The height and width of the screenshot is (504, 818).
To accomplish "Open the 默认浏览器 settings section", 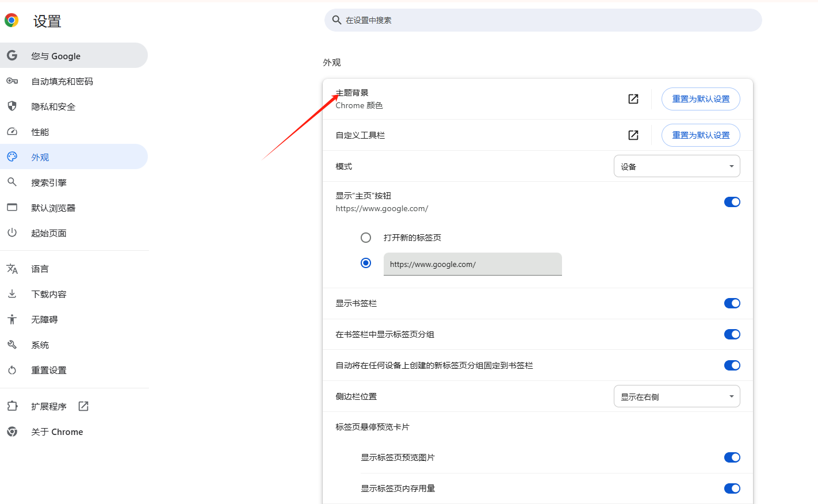I will 74,208.
